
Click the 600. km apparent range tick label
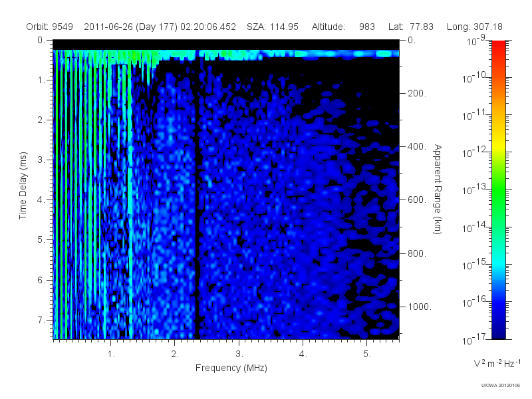coord(417,200)
